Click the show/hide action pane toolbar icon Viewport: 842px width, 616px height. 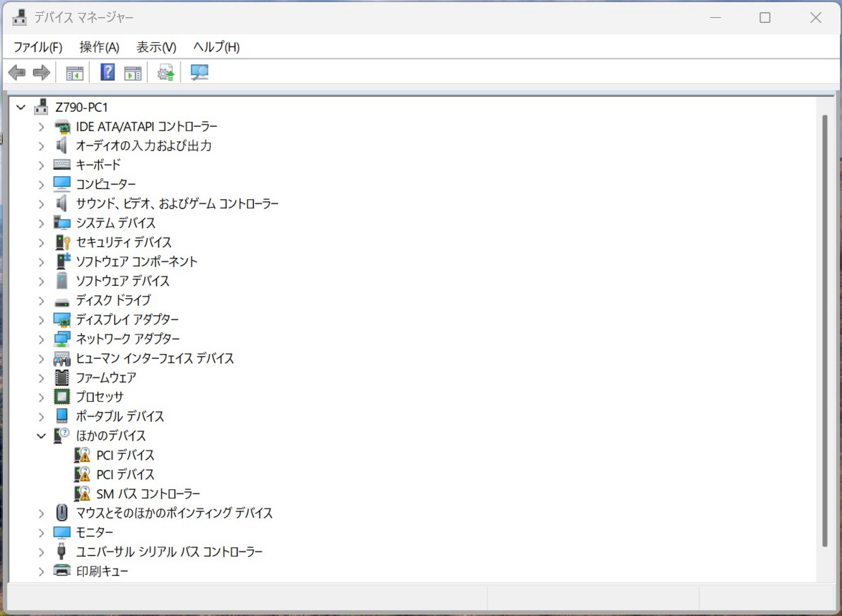(133, 72)
